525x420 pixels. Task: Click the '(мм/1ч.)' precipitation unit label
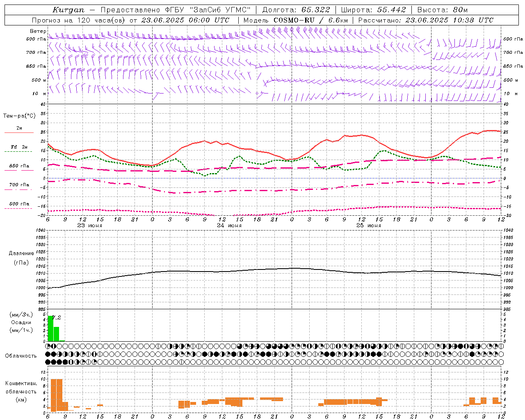coord(21,330)
